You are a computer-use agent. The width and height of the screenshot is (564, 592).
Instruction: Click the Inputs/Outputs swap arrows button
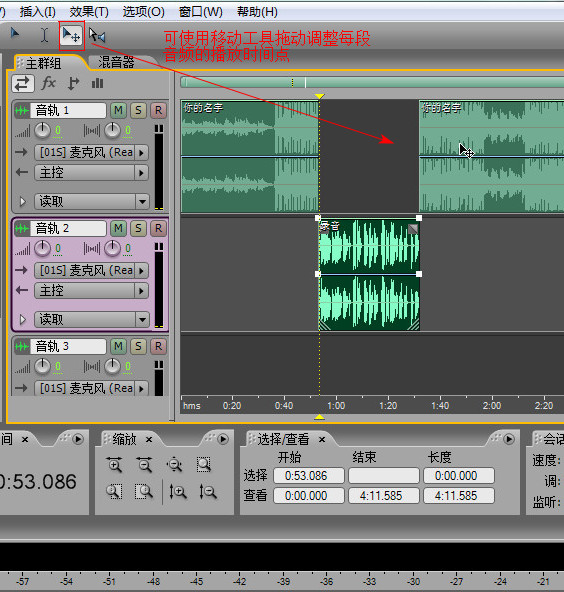pyautogui.click(x=23, y=83)
